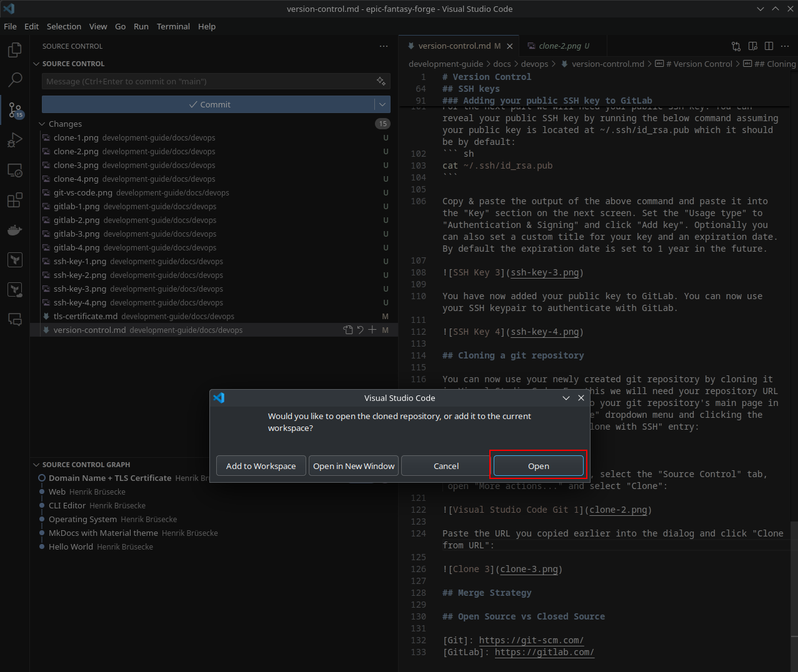Open the HCP Terraform cloud view

click(x=15, y=289)
